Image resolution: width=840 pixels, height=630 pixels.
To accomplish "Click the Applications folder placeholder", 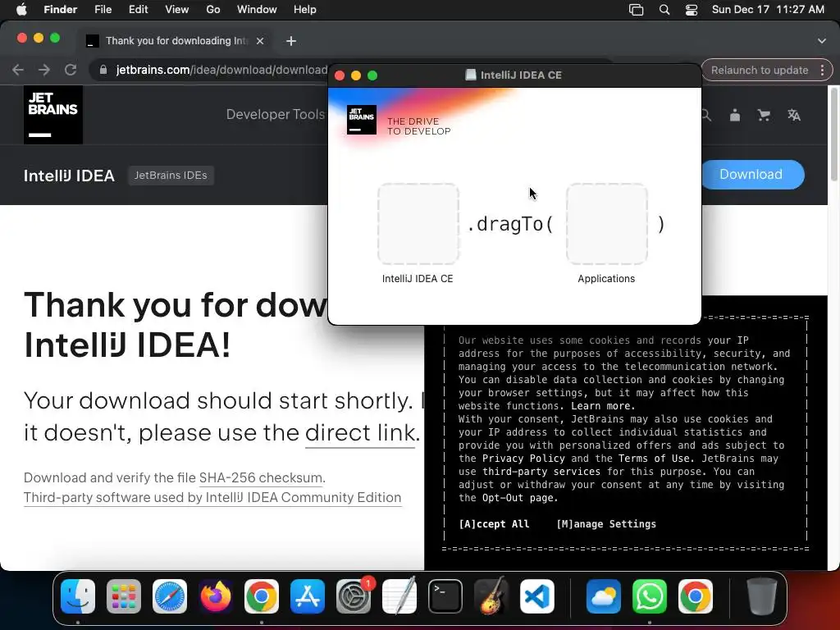I will (x=606, y=224).
